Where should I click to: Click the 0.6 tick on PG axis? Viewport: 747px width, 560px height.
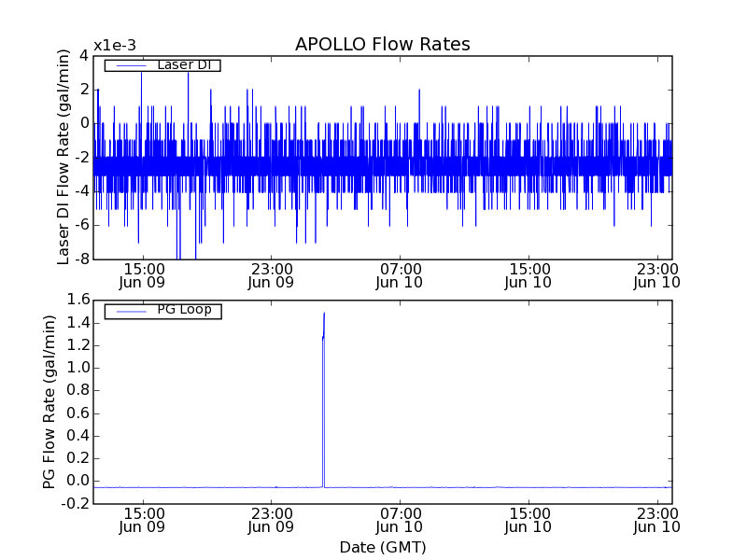click(78, 413)
